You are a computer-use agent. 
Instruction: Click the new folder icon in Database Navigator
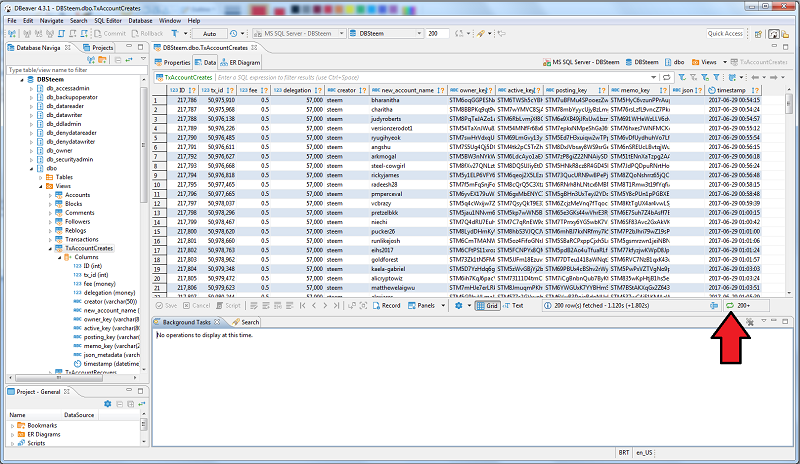point(102,60)
